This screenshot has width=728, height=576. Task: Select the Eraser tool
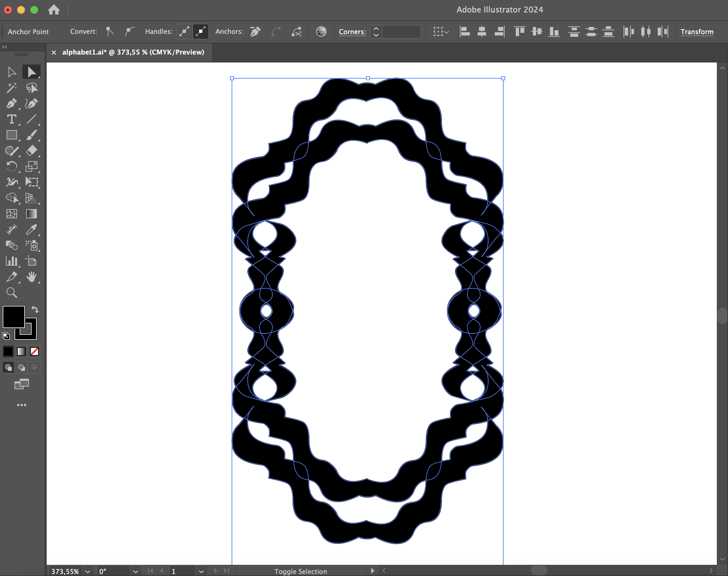coord(32,151)
